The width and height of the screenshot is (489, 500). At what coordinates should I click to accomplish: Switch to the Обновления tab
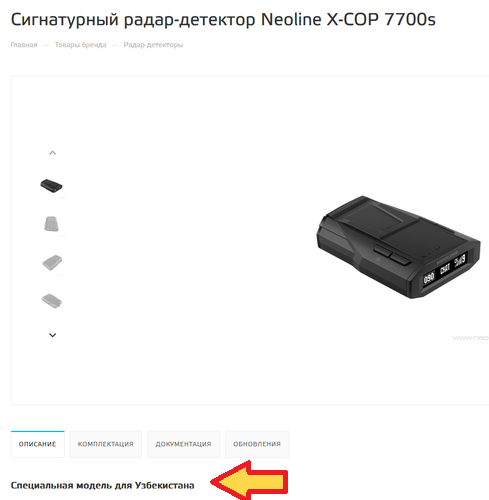tap(257, 444)
